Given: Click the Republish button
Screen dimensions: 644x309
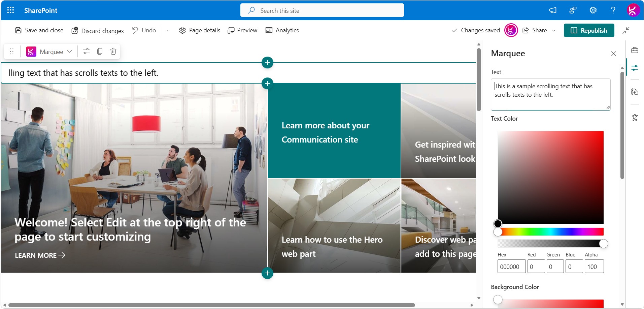Looking at the screenshot, I should click(x=589, y=30).
